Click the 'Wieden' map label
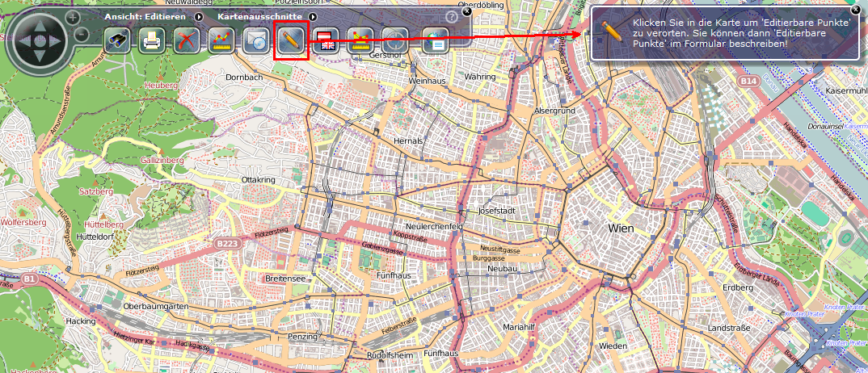This screenshot has height=373, width=868. coord(613,346)
